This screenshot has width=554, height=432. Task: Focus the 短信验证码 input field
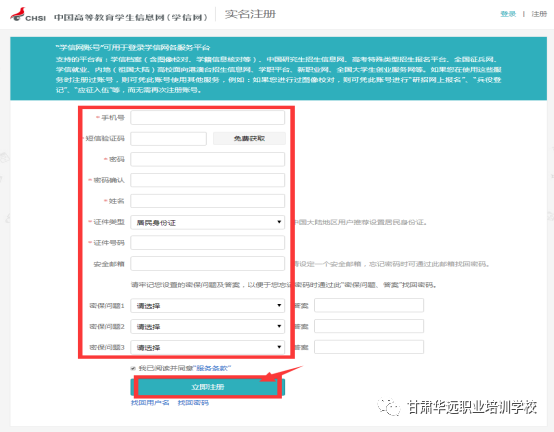(x=169, y=138)
